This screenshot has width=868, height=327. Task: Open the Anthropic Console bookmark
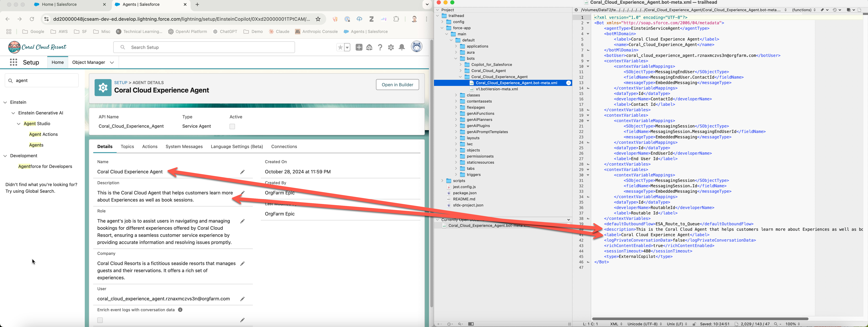pyautogui.click(x=316, y=31)
